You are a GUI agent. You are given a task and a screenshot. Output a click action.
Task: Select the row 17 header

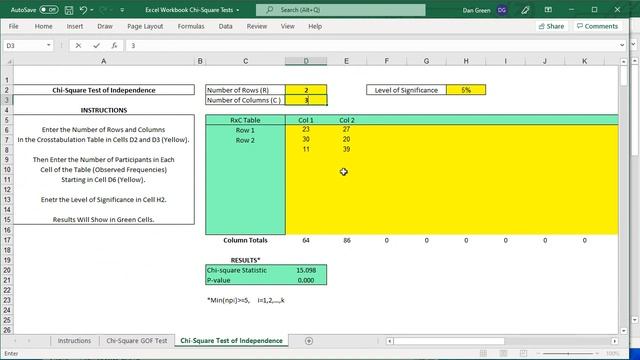point(7,240)
